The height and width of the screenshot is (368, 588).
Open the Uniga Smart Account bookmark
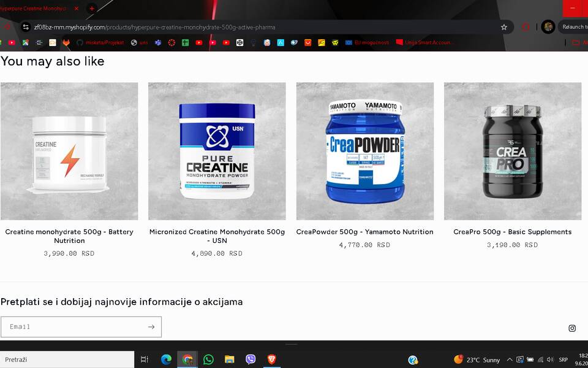pyautogui.click(x=424, y=42)
